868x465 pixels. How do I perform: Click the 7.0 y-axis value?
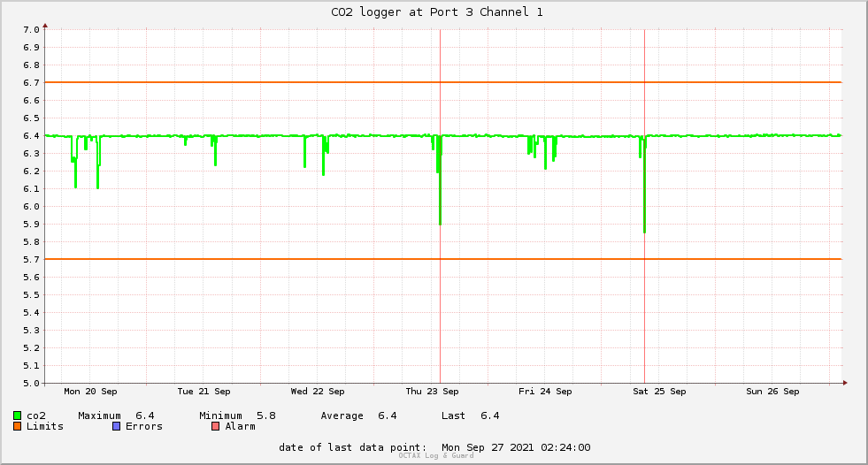click(31, 30)
